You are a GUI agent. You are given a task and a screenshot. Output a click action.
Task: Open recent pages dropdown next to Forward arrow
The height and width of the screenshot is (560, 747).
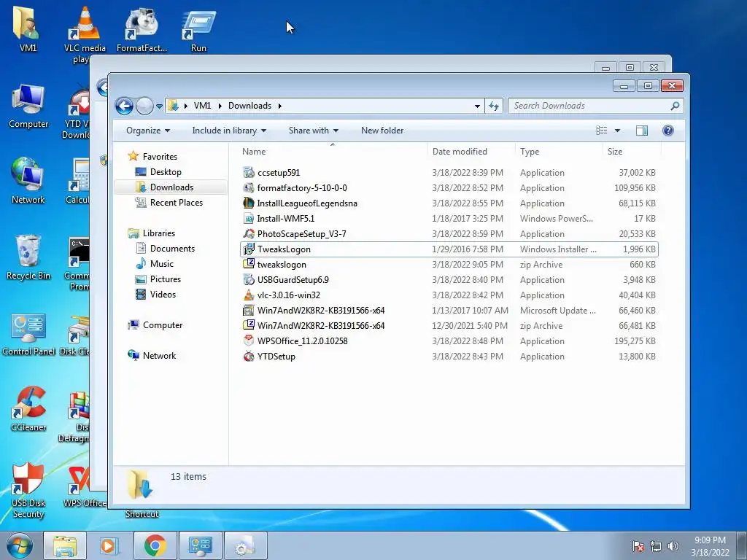point(159,106)
